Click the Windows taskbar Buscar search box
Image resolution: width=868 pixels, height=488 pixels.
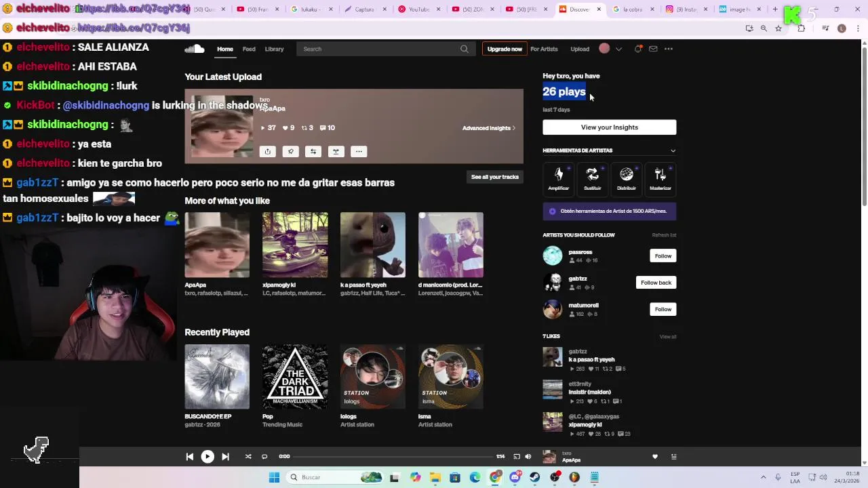334,477
